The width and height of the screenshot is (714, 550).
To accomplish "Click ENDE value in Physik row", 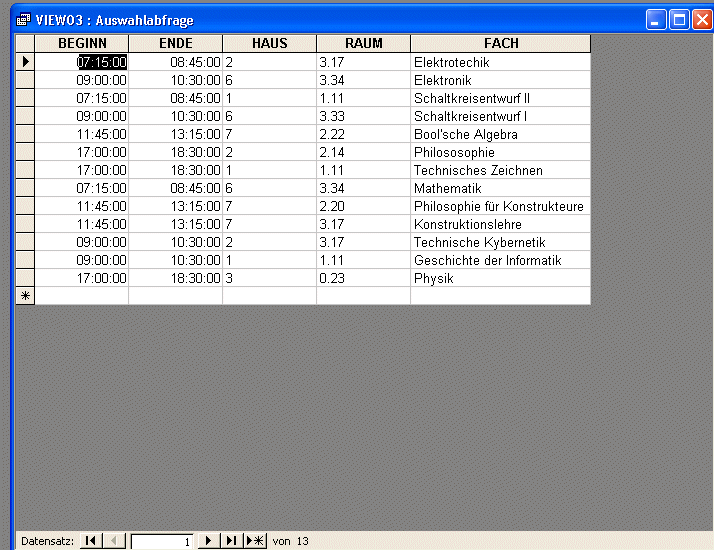I will (176, 278).
